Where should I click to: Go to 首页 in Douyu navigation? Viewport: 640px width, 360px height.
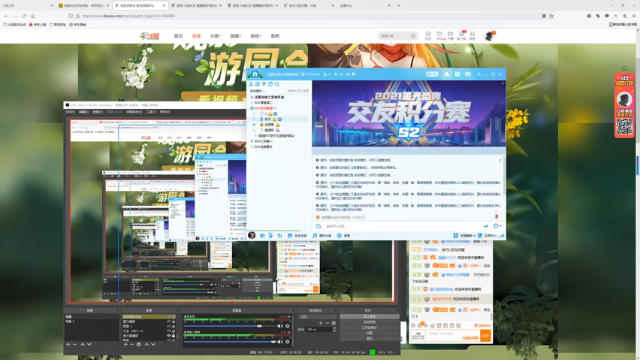[x=178, y=36]
